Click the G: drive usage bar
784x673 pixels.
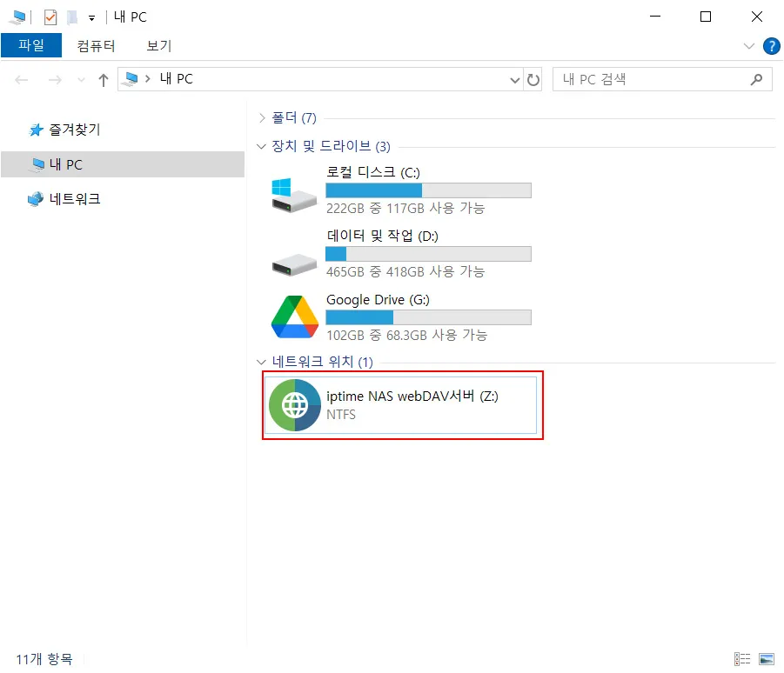point(428,317)
